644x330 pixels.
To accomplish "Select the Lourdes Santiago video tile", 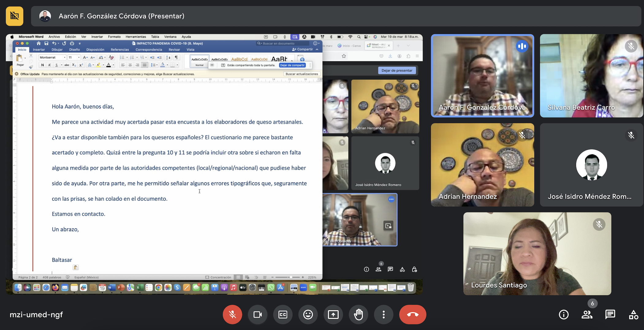I will point(537,253).
